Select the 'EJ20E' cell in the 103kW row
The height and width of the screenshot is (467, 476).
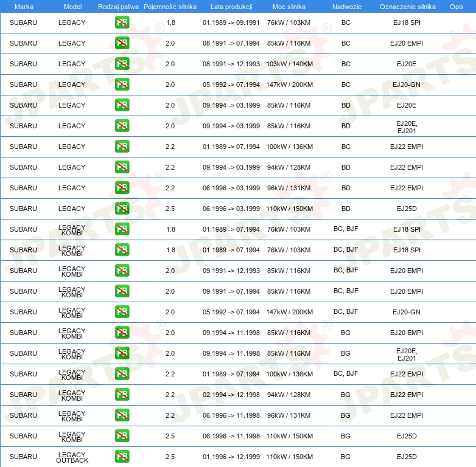(407, 64)
